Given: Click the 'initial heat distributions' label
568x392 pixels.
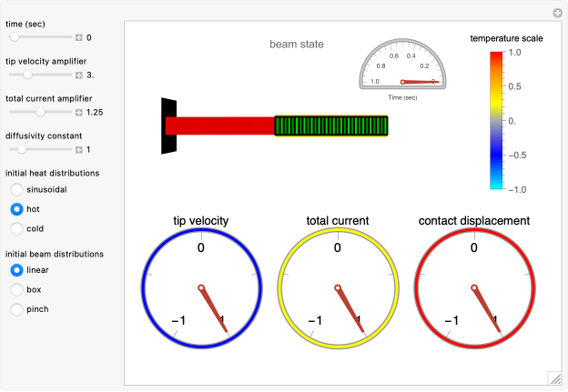Looking at the screenshot, I should [x=52, y=173].
